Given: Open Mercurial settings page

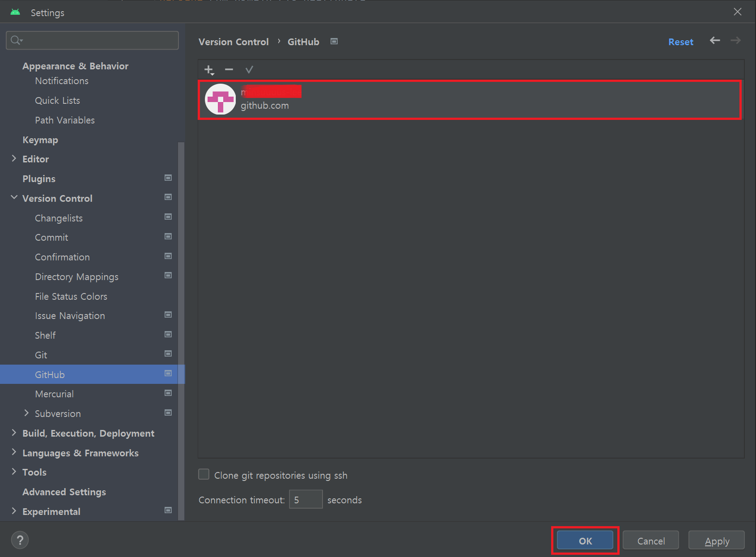Looking at the screenshot, I should pyautogui.click(x=54, y=394).
